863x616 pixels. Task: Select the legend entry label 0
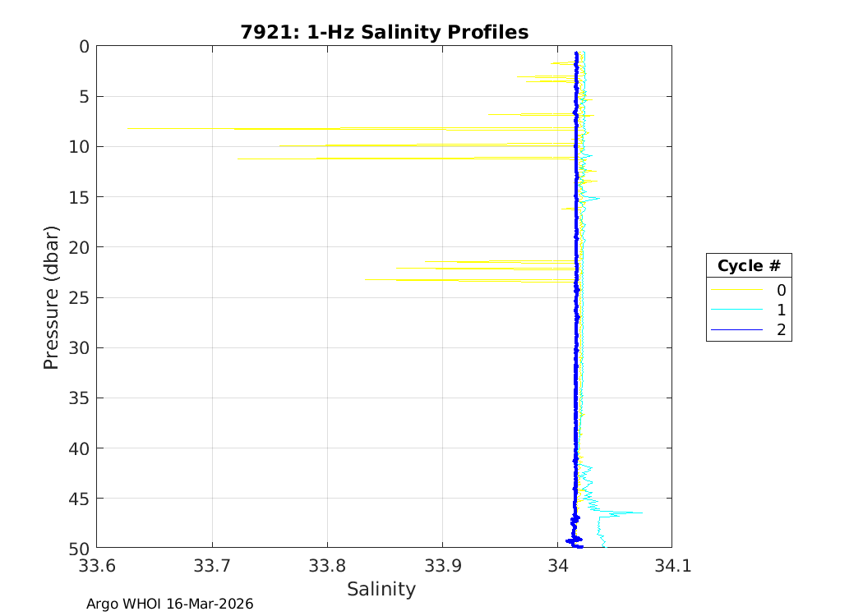click(x=781, y=290)
